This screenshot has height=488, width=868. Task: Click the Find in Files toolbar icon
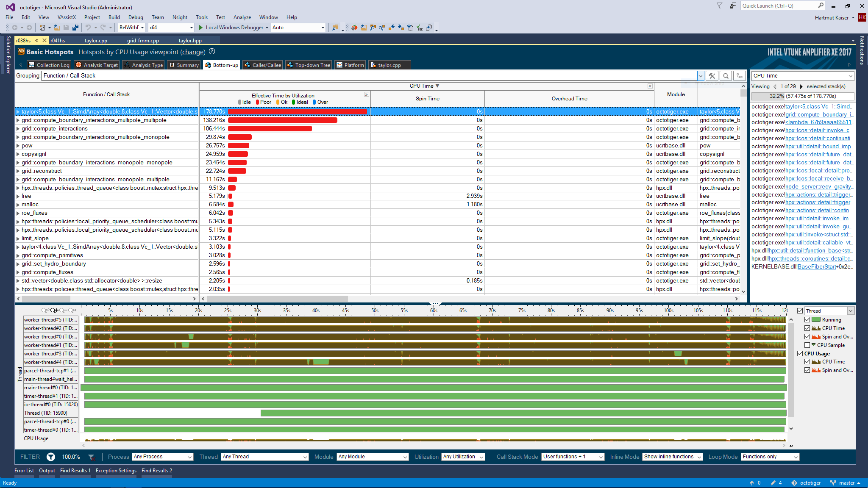coord(335,28)
